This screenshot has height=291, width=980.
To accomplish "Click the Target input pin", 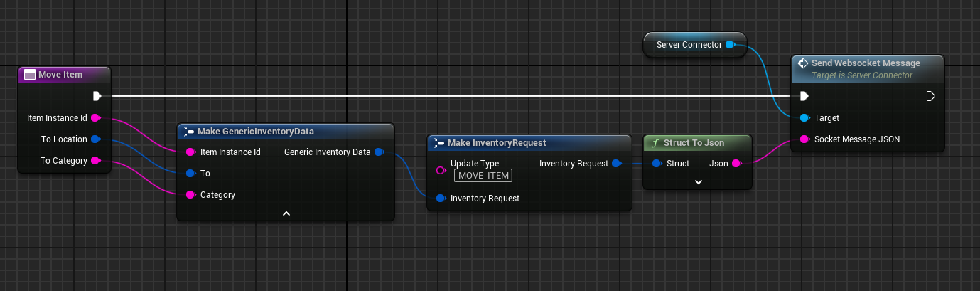I will 804,117.
